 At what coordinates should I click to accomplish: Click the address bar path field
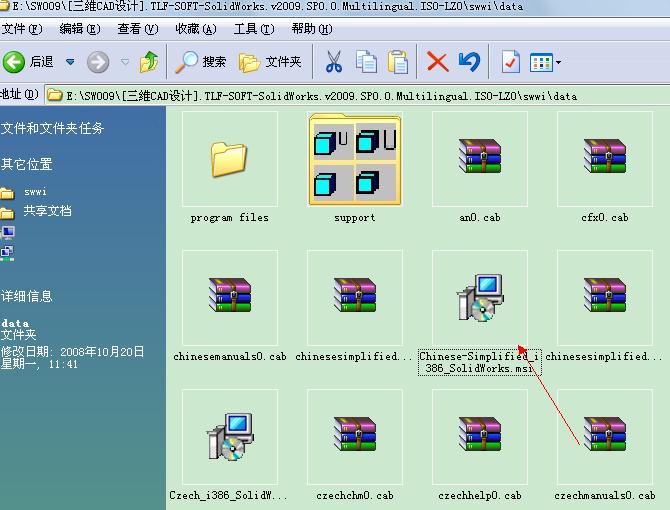[x=357, y=95]
